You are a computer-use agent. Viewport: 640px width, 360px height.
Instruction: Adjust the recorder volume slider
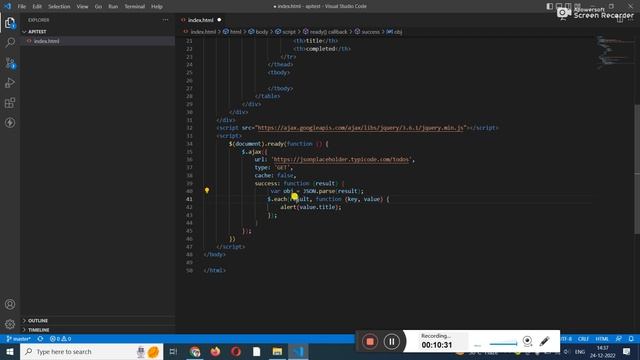[503, 344]
